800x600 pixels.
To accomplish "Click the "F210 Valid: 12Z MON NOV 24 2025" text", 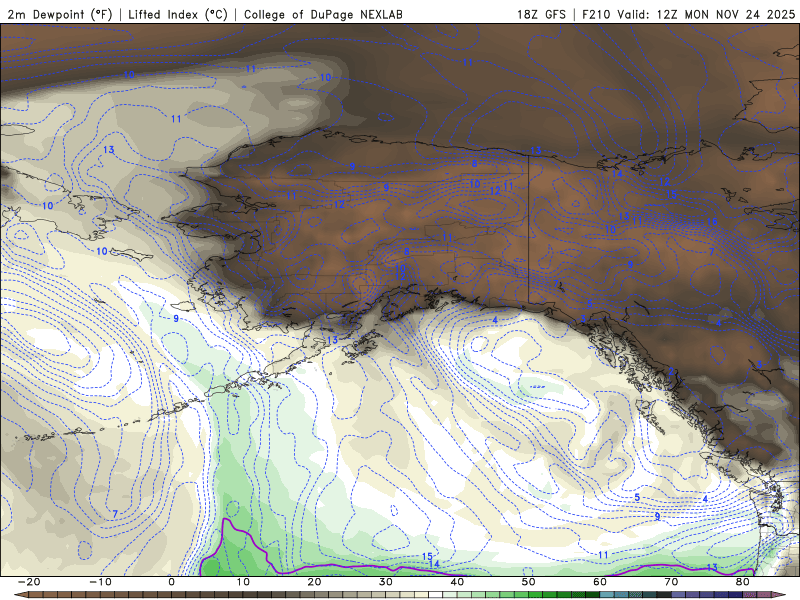I will (689, 14).
